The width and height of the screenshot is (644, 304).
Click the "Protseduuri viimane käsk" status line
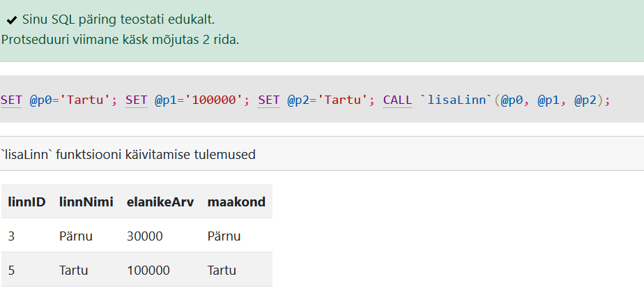coord(120,39)
